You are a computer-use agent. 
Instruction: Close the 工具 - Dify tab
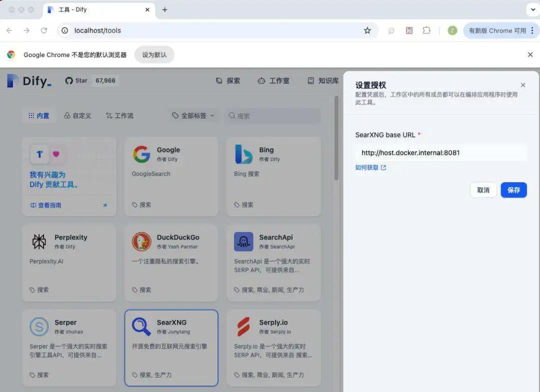pos(147,9)
